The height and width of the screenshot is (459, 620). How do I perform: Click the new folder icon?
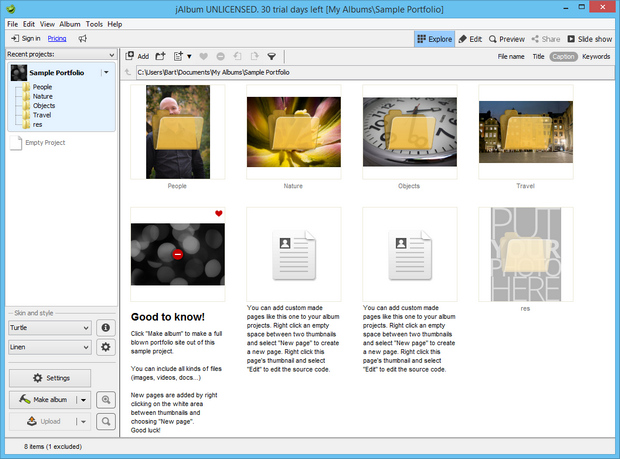[160, 56]
